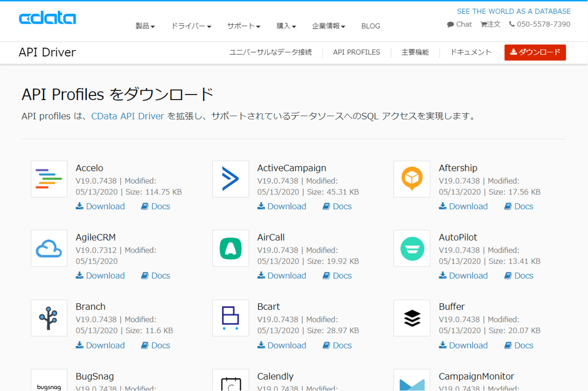Image resolution: width=588 pixels, height=391 pixels.
Task: Click the CampaignMonitor profile name
Action: pos(477,377)
